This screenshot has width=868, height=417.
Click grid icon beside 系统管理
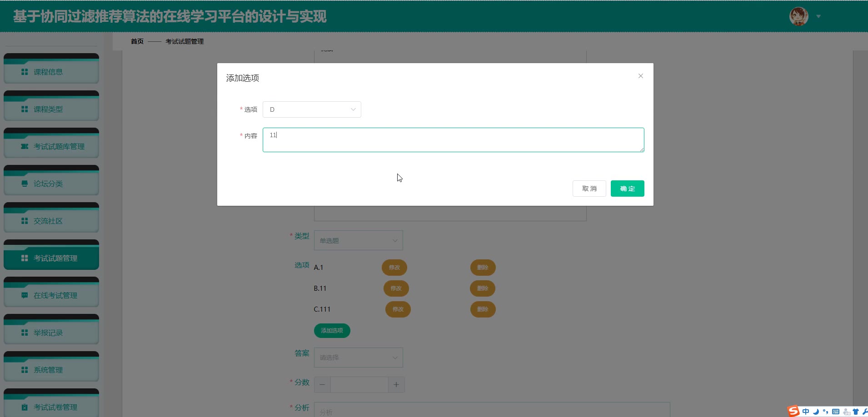coord(25,370)
